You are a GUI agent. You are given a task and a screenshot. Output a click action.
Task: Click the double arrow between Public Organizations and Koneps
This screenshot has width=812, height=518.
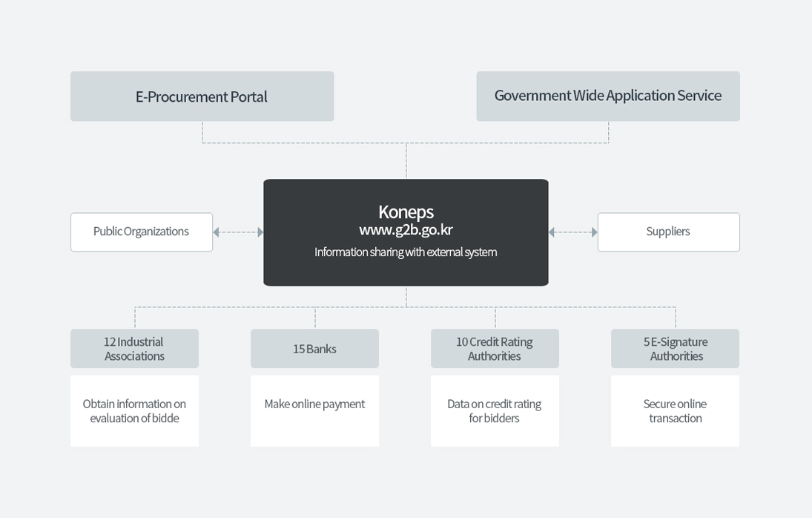tap(238, 232)
